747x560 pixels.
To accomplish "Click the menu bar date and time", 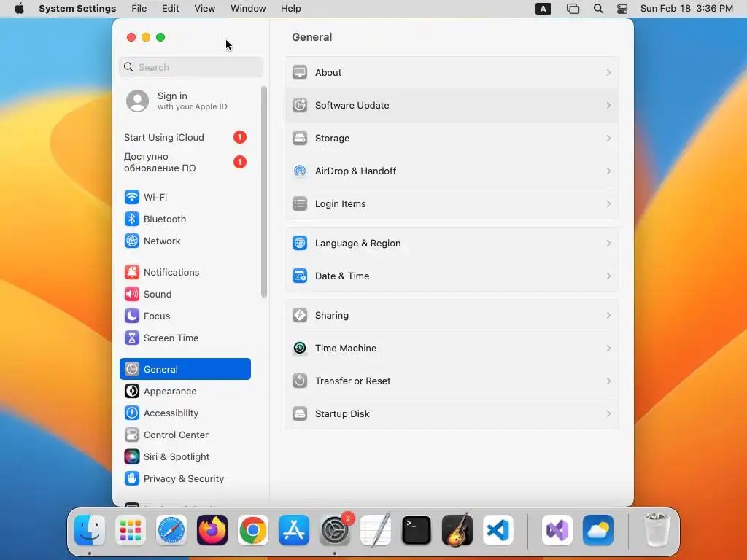I will pos(686,9).
